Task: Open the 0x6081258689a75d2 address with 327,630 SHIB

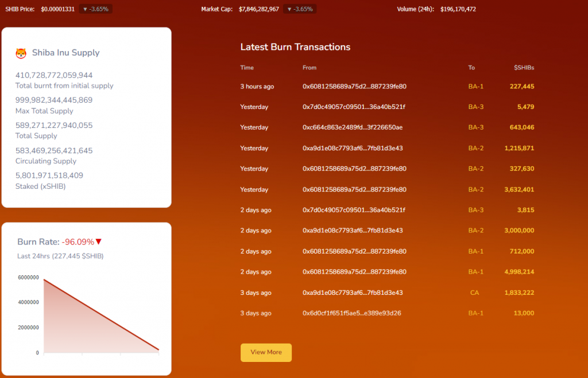Action: pos(354,169)
